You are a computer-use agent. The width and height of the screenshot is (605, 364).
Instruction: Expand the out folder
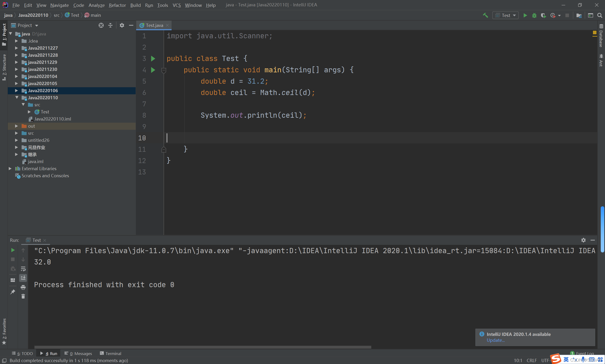pos(17,126)
